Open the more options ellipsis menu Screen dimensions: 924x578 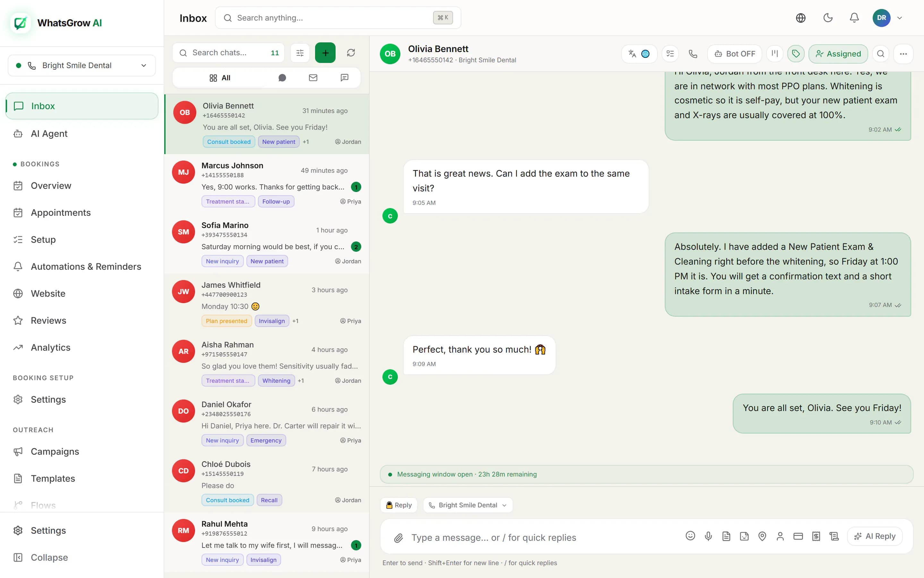tap(903, 54)
